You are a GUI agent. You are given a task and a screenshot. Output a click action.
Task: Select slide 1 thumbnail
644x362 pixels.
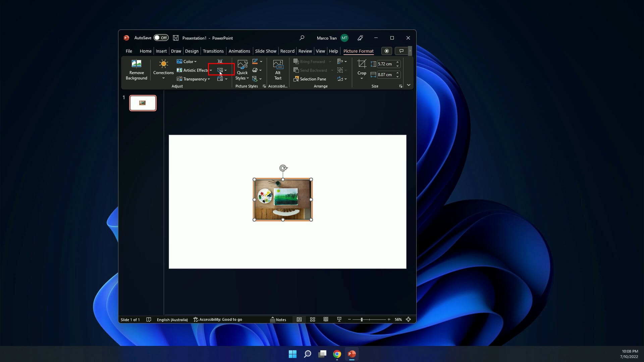[x=143, y=103]
